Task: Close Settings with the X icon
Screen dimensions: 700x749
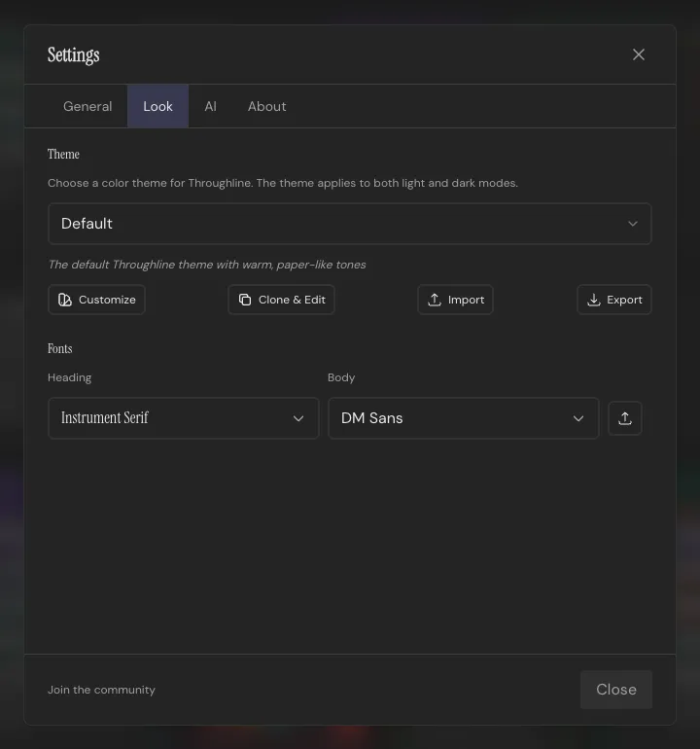Action: click(639, 54)
